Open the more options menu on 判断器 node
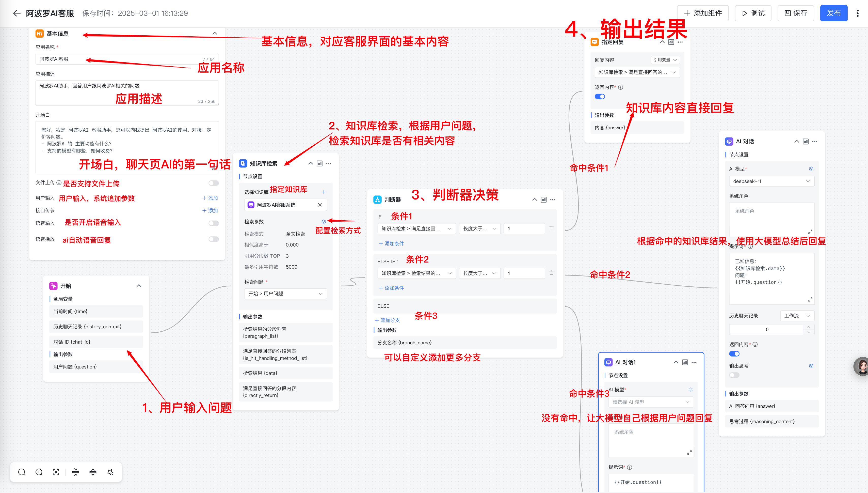 [x=553, y=200]
